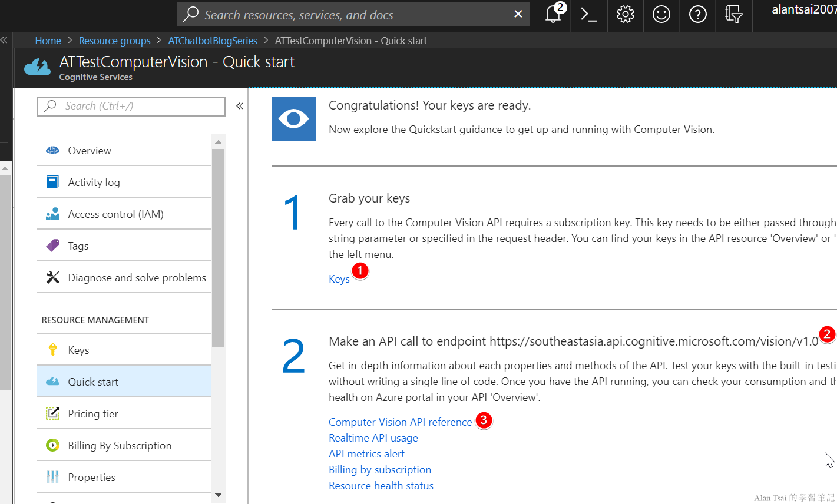
Task: Open Resource health status link
Action: 381,486
